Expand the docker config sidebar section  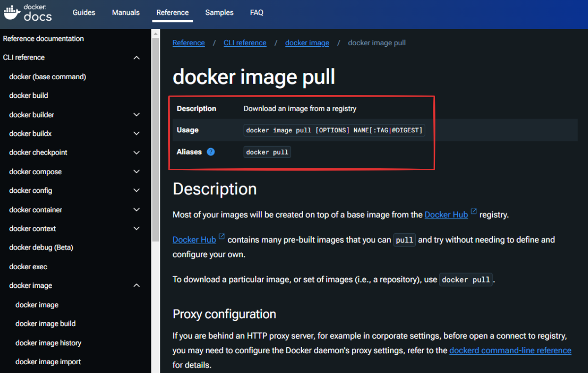coord(136,190)
